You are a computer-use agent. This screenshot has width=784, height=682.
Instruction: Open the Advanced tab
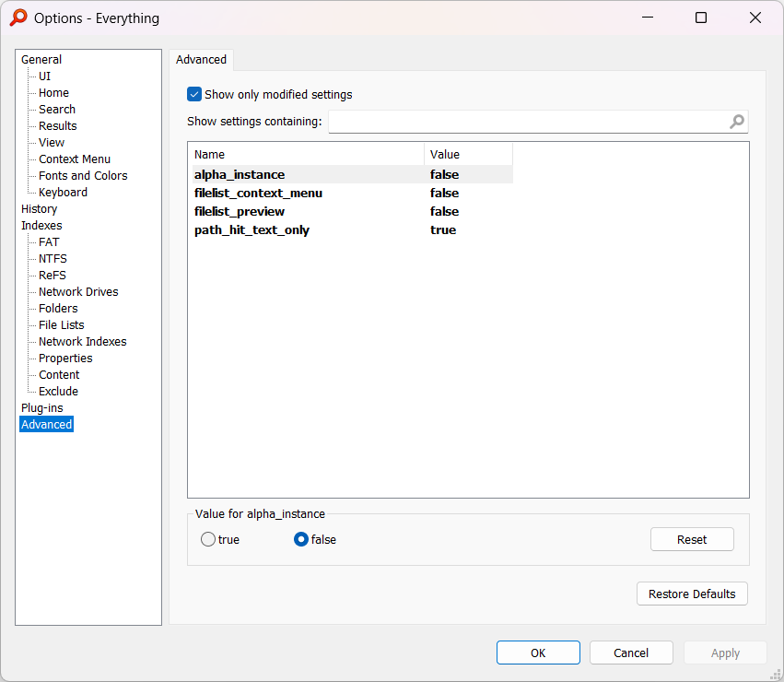(201, 60)
